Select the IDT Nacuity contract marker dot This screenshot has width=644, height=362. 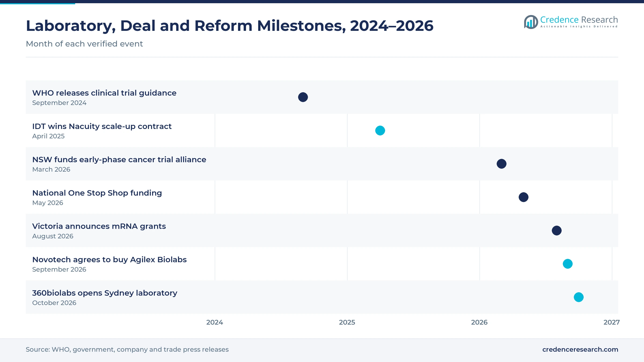click(380, 131)
